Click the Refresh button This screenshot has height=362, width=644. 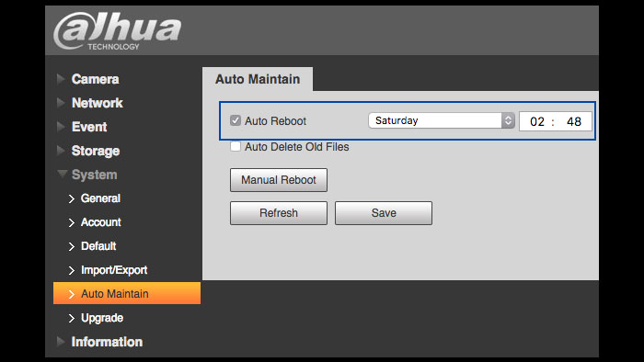click(x=279, y=213)
